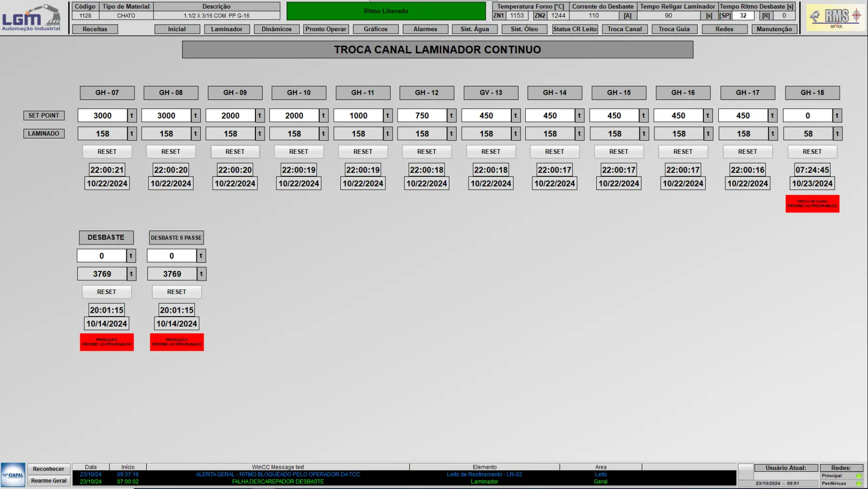This screenshot has height=489, width=868.
Task: Open the Alarmes page
Action: point(425,29)
